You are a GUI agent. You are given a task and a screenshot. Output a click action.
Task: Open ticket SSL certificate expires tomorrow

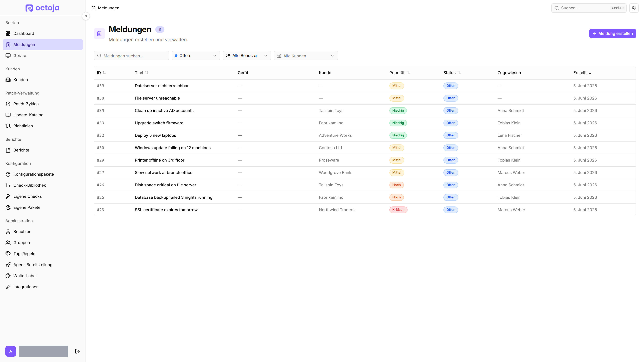pyautogui.click(x=166, y=210)
